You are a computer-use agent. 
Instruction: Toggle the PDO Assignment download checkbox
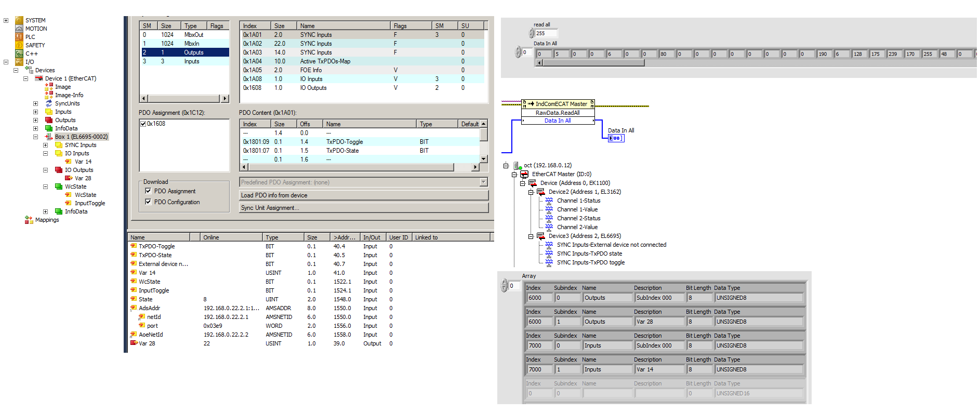coord(148,191)
